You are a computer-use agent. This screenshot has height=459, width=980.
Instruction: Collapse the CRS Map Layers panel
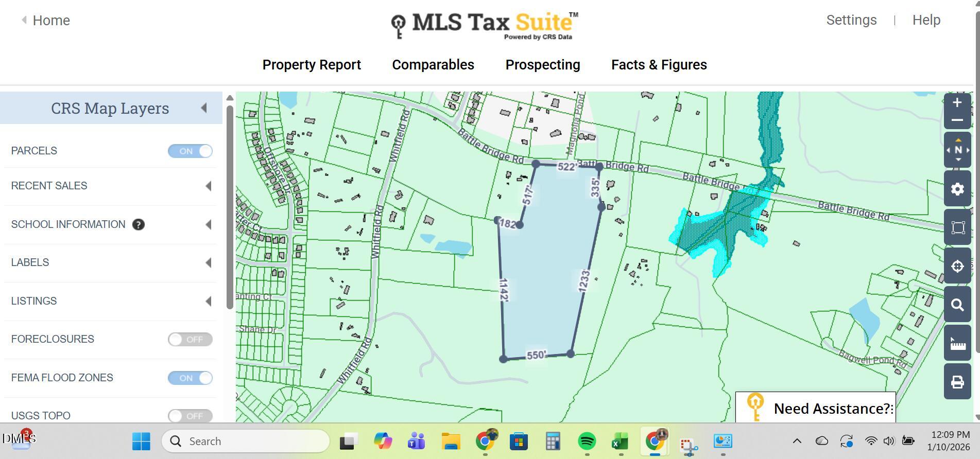(204, 108)
